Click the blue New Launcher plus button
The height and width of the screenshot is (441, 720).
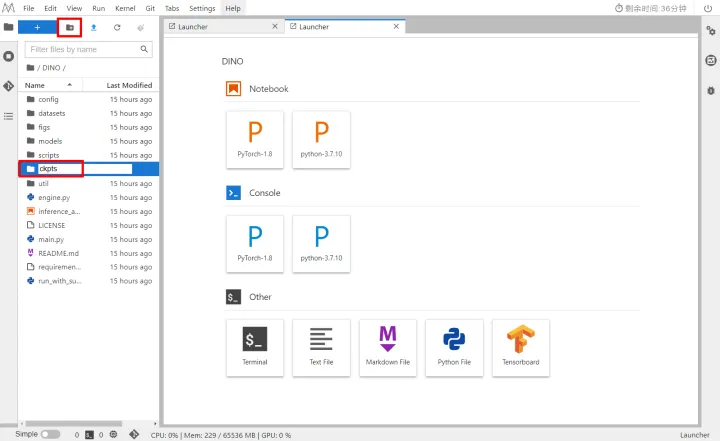pyautogui.click(x=37, y=27)
